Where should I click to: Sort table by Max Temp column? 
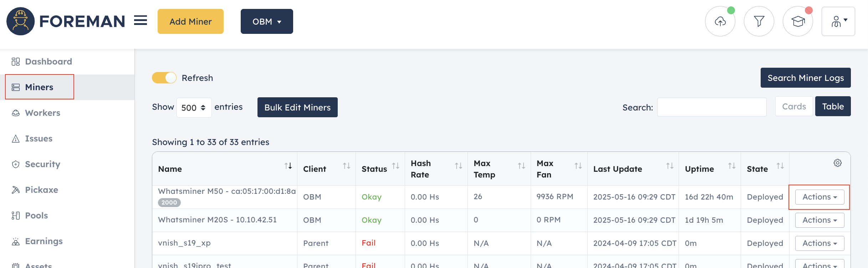tap(521, 166)
